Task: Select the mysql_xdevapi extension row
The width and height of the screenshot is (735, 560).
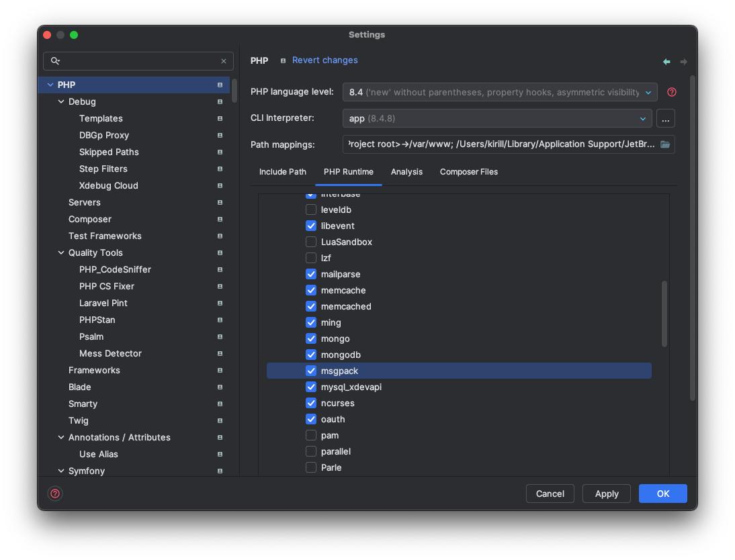Action: pyautogui.click(x=459, y=387)
